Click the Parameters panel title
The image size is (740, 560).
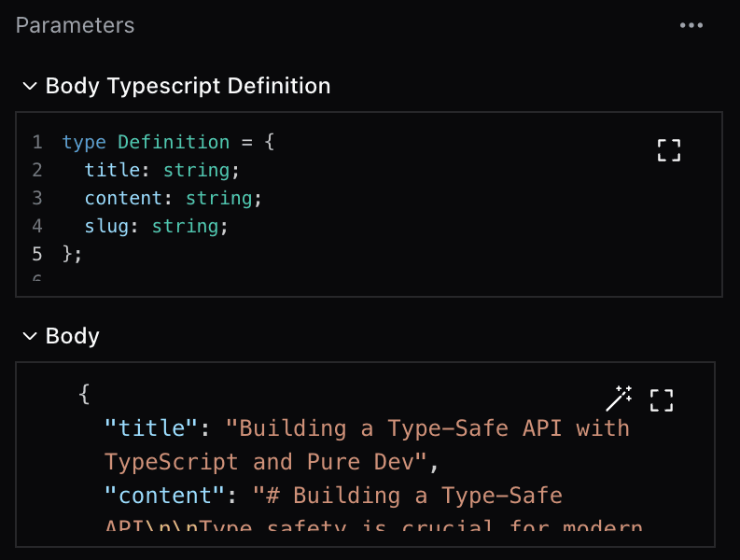[x=76, y=25]
